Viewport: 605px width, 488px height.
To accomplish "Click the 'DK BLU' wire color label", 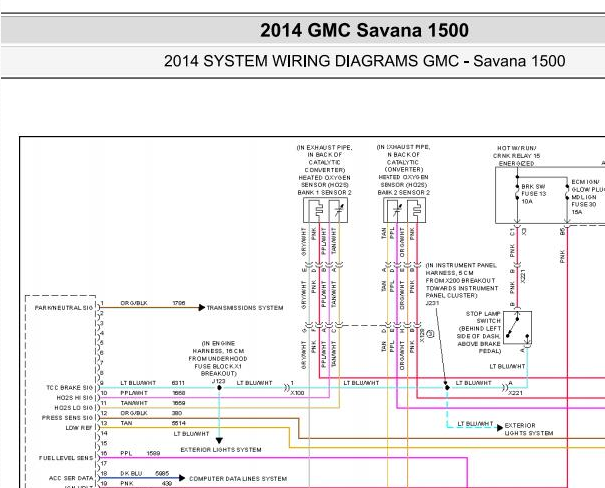I will tap(131, 473).
